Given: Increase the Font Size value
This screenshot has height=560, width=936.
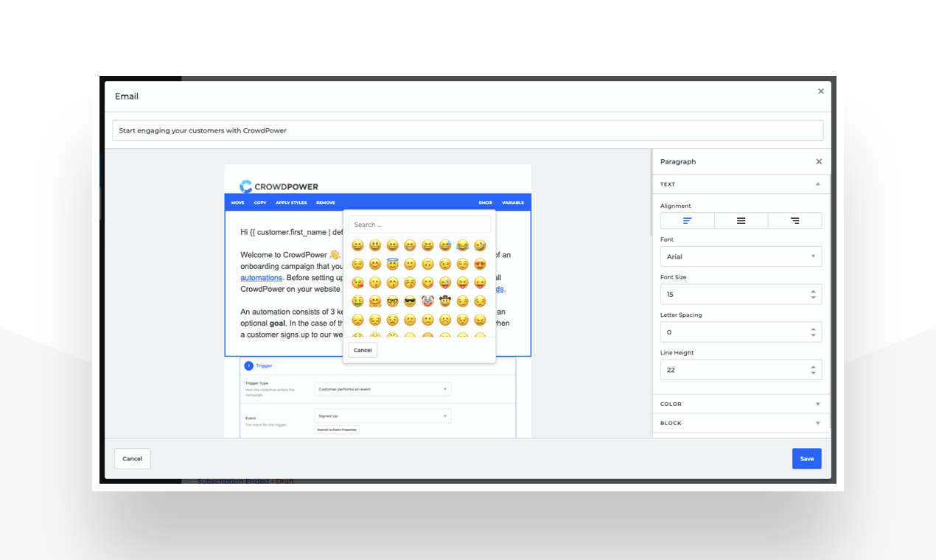Looking at the screenshot, I should point(813,291).
